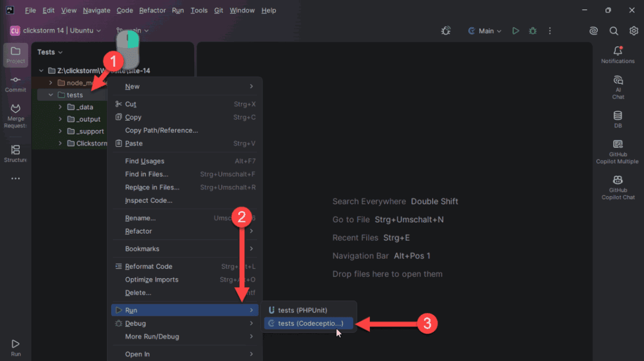Open the Main run configuration dropdown
The image size is (644, 361).
tap(484, 31)
